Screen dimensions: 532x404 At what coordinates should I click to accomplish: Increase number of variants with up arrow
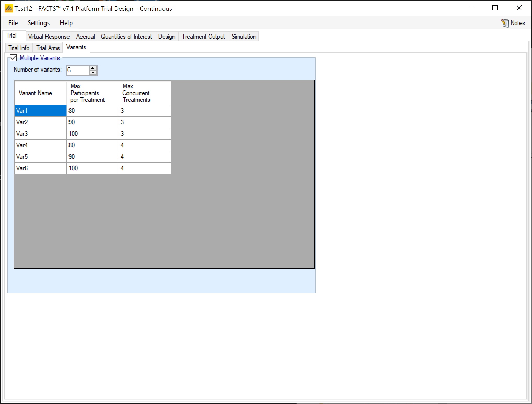(93, 68)
